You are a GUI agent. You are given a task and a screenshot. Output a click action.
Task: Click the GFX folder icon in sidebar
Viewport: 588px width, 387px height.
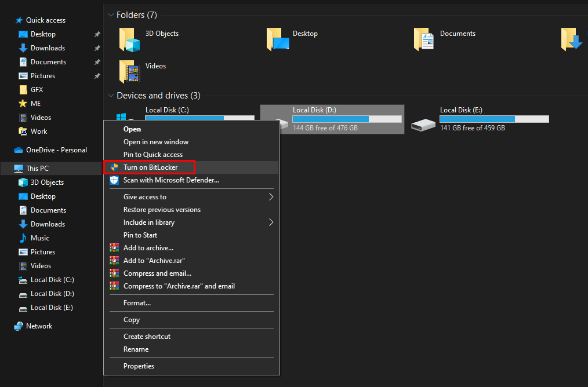[23, 90]
